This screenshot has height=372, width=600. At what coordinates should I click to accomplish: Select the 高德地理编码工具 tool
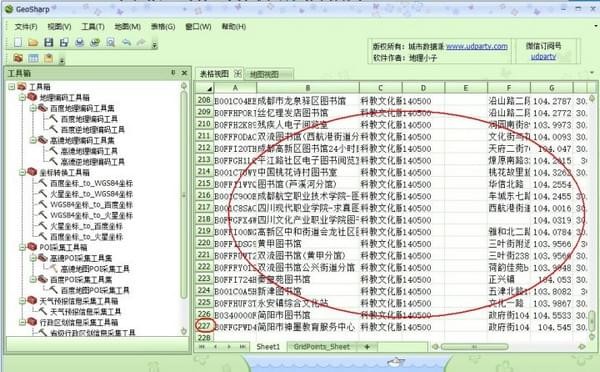pyautogui.click(x=89, y=151)
